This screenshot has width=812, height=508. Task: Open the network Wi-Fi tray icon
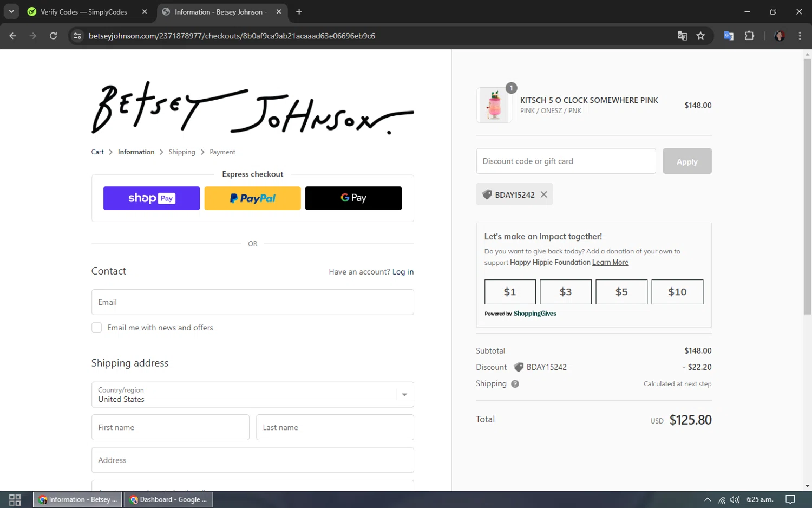click(722, 499)
